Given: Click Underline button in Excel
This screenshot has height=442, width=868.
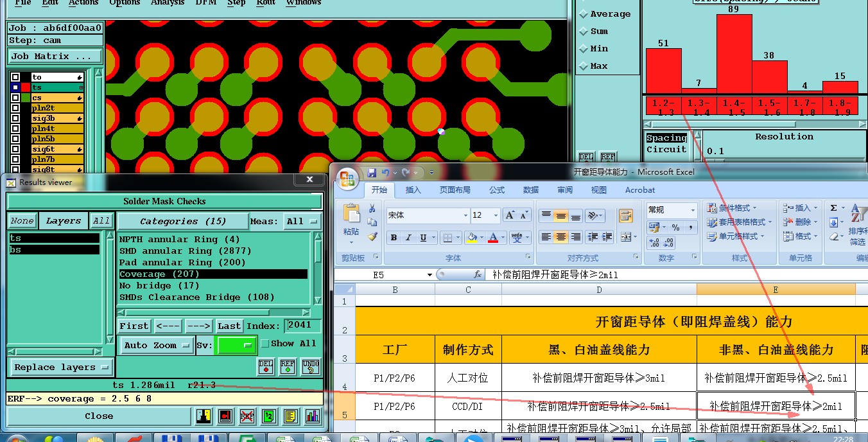Looking at the screenshot, I should tap(423, 238).
